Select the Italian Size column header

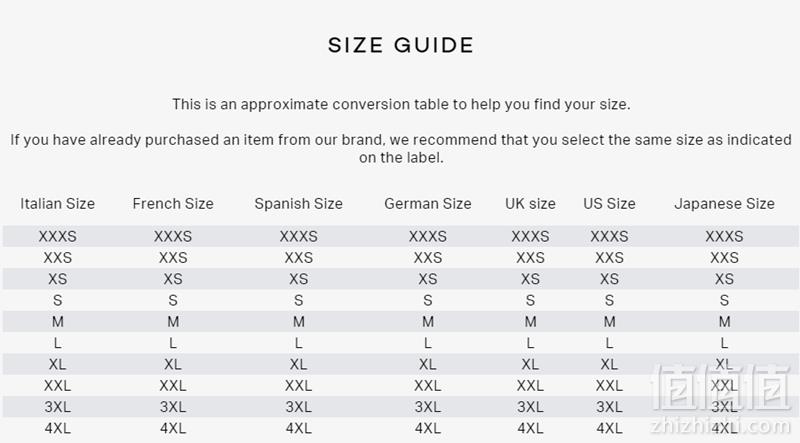[58, 204]
